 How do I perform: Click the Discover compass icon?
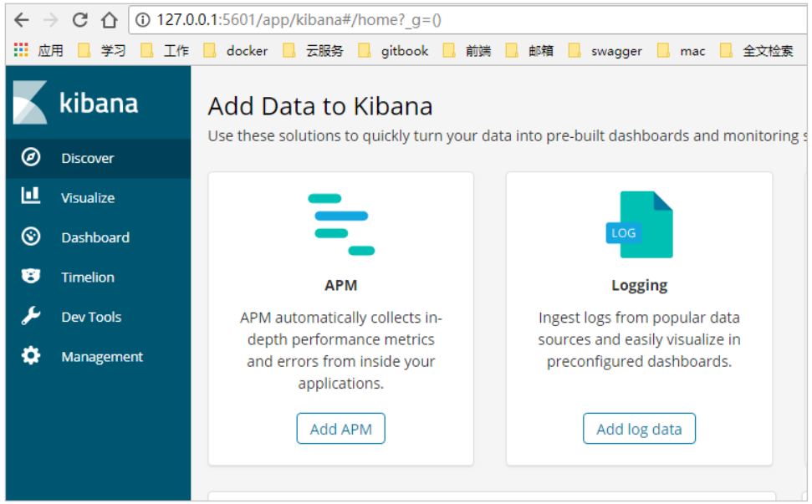(x=31, y=157)
